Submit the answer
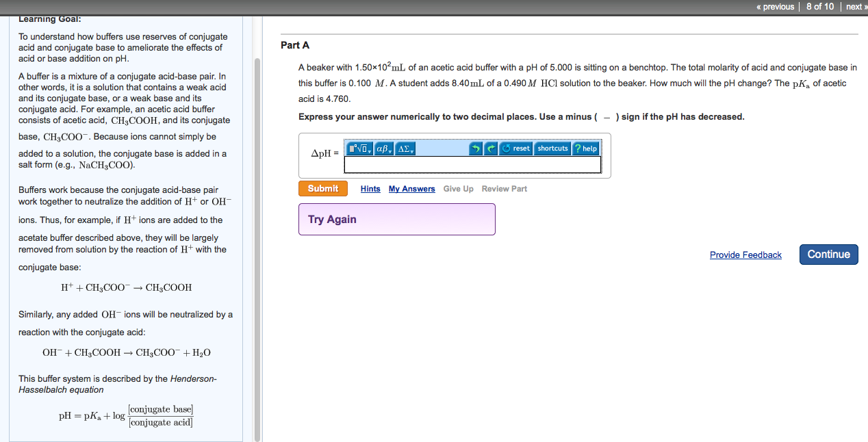Viewport: 868px width, 442px height. (323, 189)
